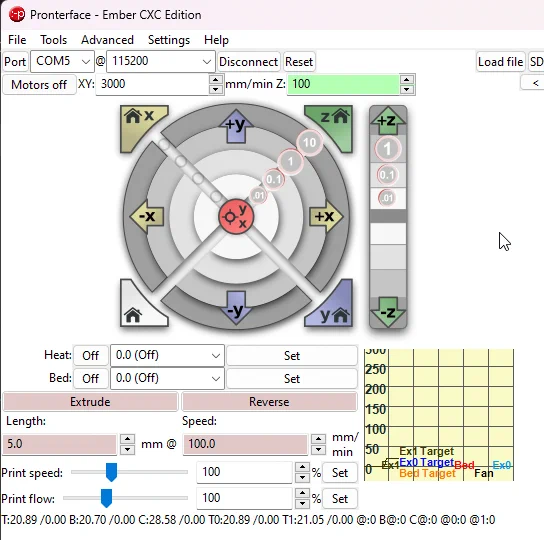Screen dimensions: 544x540
Task: Click the XY feedrate field showing 3000
Action: (153, 84)
